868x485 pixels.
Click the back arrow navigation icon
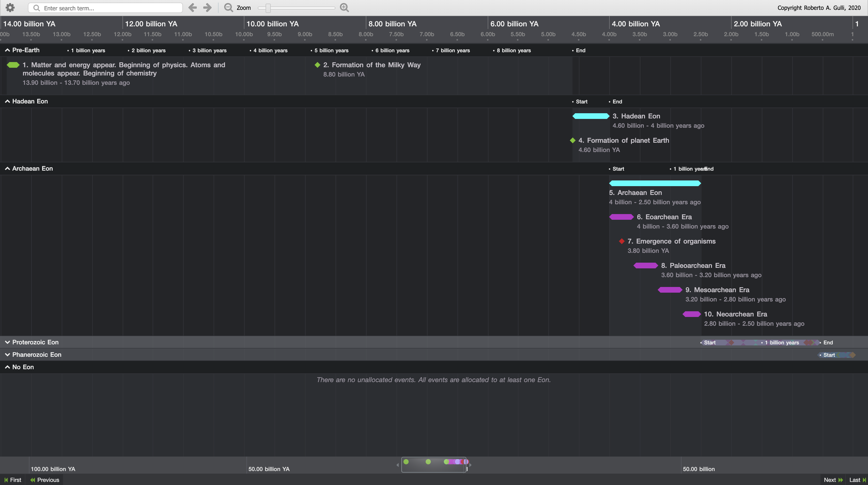192,8
